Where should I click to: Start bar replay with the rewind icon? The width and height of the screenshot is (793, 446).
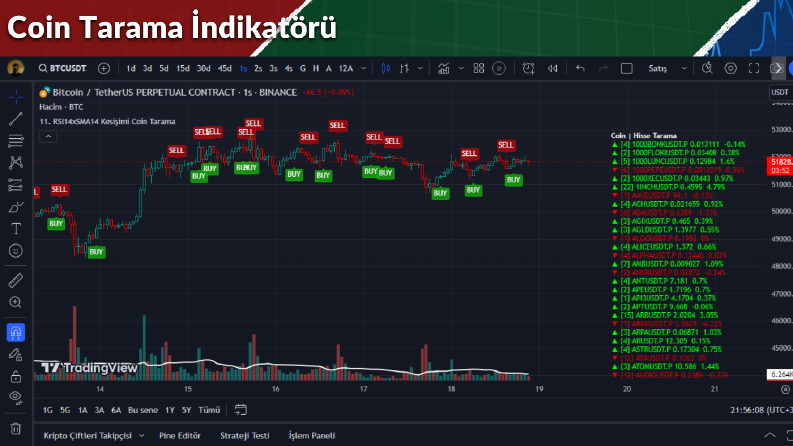point(552,68)
